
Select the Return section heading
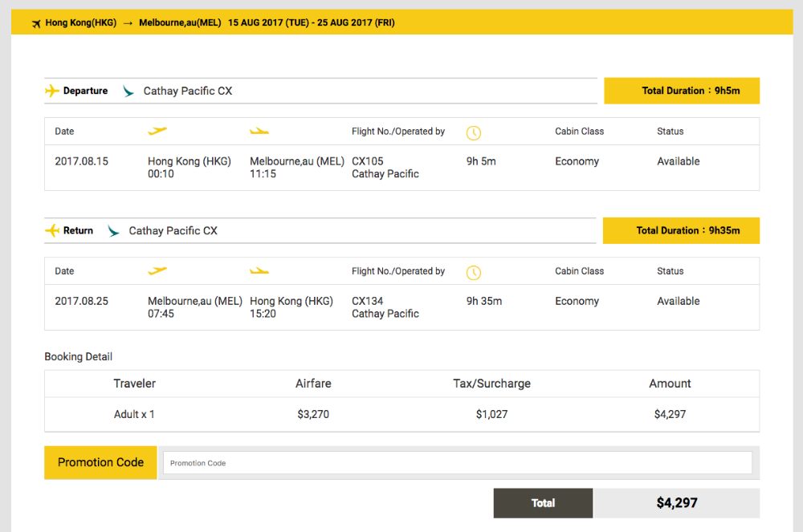pyautogui.click(x=79, y=231)
